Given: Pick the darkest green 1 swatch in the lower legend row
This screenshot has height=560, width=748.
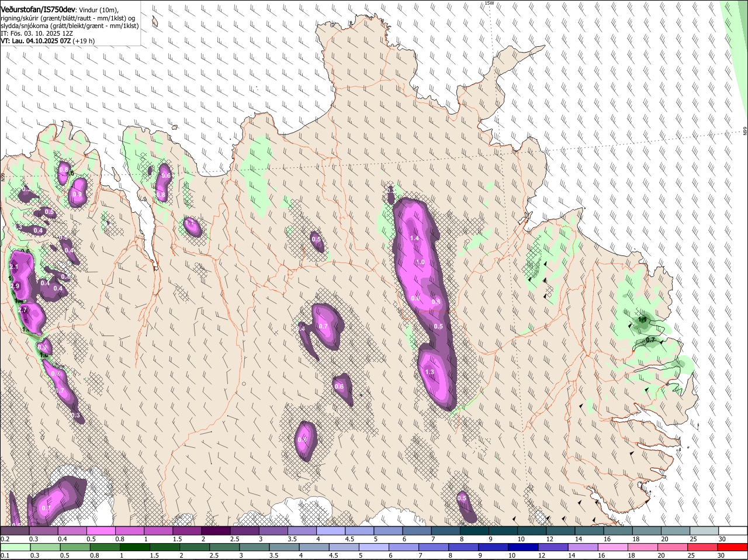Looking at the screenshot, I should 135,547.
